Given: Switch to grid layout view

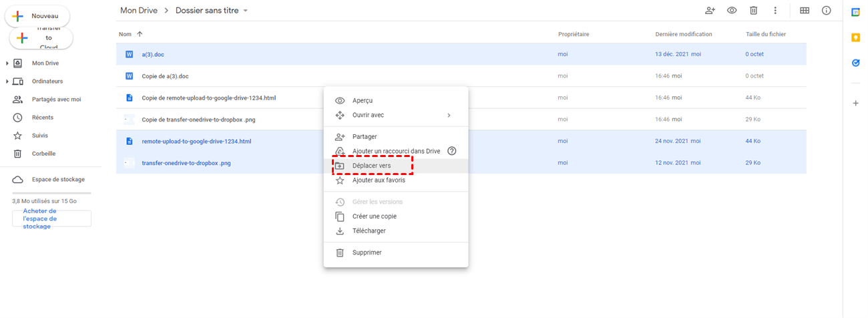Looking at the screenshot, I should (x=805, y=11).
